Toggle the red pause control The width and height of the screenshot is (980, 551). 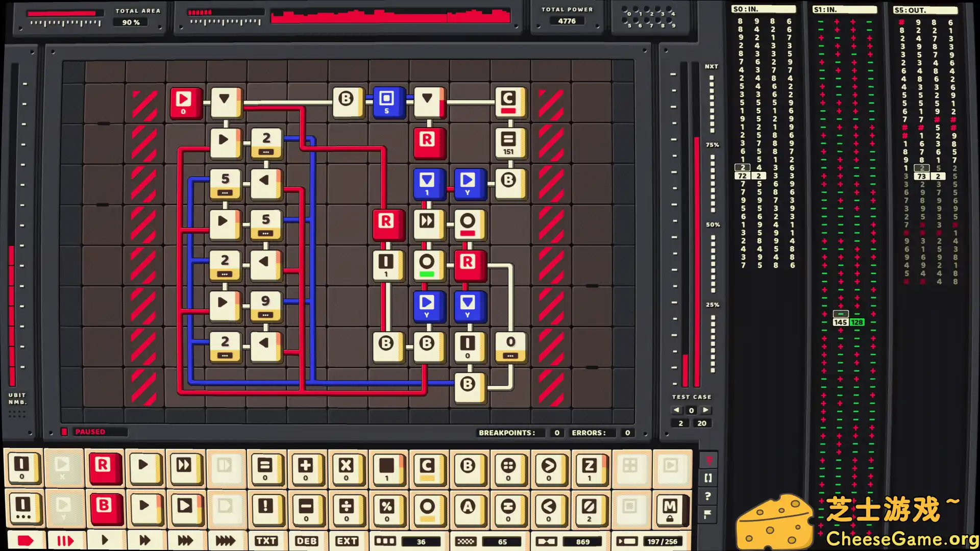pos(65,541)
